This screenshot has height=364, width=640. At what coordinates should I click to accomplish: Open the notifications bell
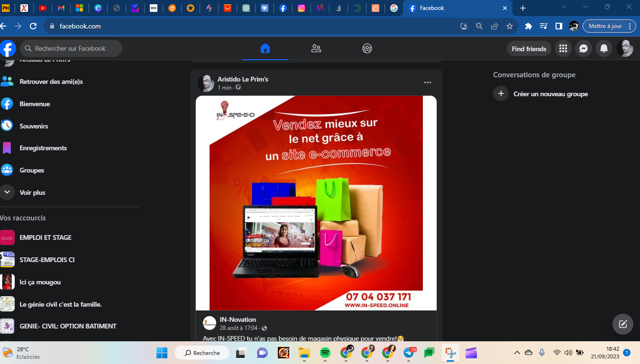(604, 48)
